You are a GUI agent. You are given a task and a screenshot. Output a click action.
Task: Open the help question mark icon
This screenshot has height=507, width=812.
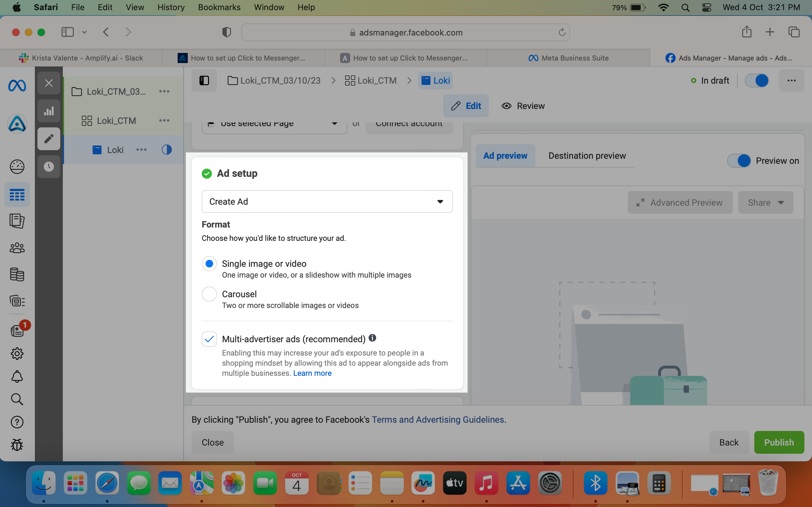[17, 422]
